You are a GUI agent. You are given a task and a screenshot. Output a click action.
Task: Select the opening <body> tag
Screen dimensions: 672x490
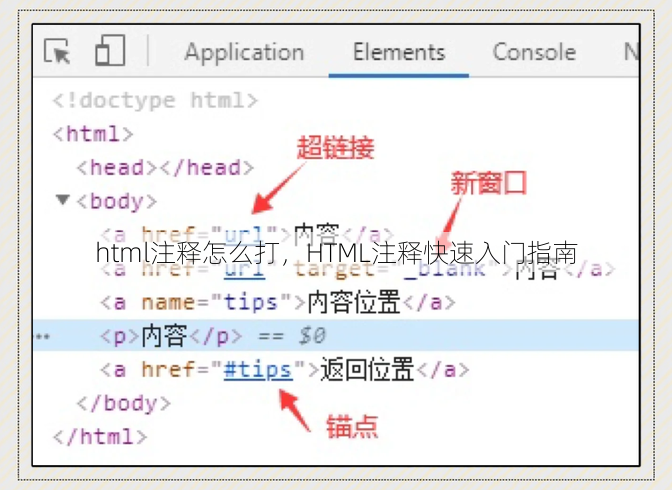[x=117, y=201]
